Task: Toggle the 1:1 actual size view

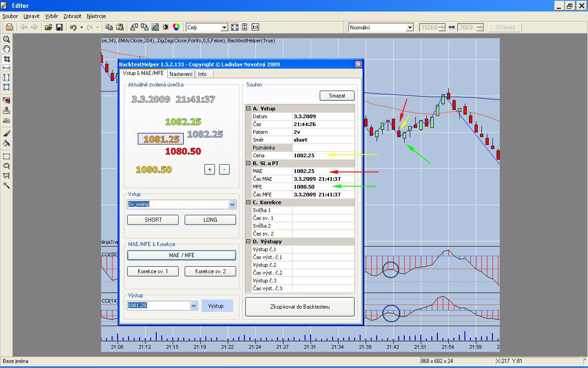Action: click(255, 28)
